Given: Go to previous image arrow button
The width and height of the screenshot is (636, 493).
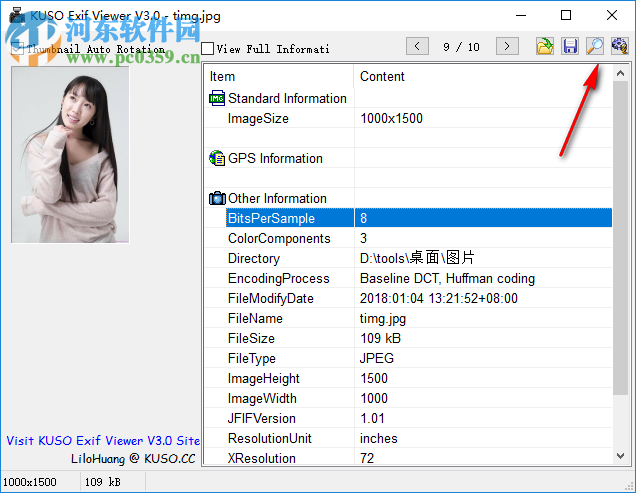Looking at the screenshot, I should [417, 46].
